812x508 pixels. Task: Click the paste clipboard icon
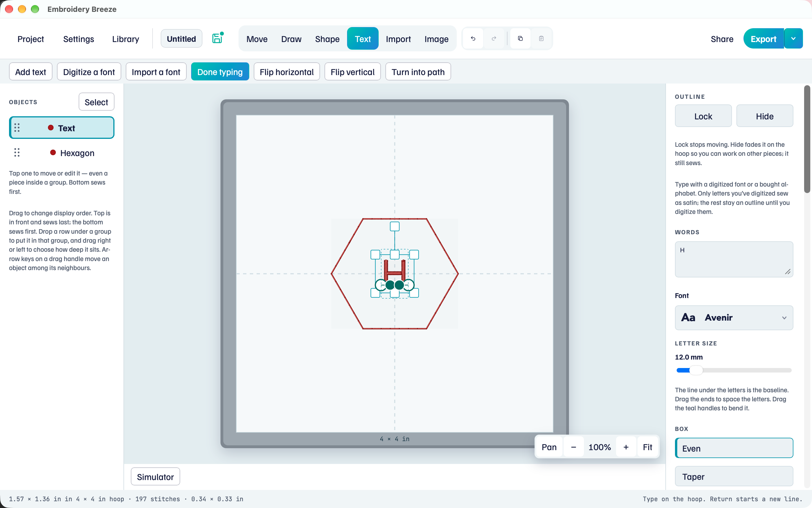[x=541, y=39]
